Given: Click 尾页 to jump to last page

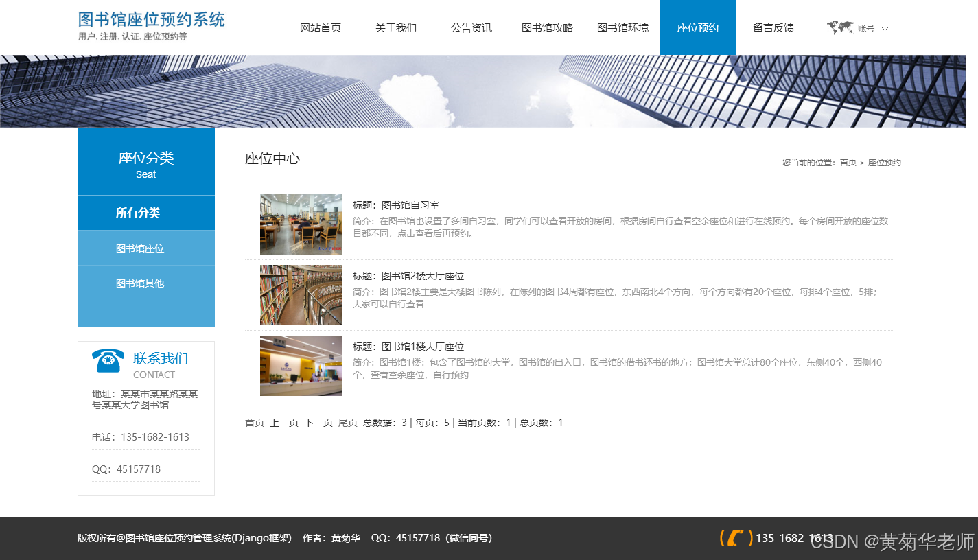Looking at the screenshot, I should click(x=347, y=423).
